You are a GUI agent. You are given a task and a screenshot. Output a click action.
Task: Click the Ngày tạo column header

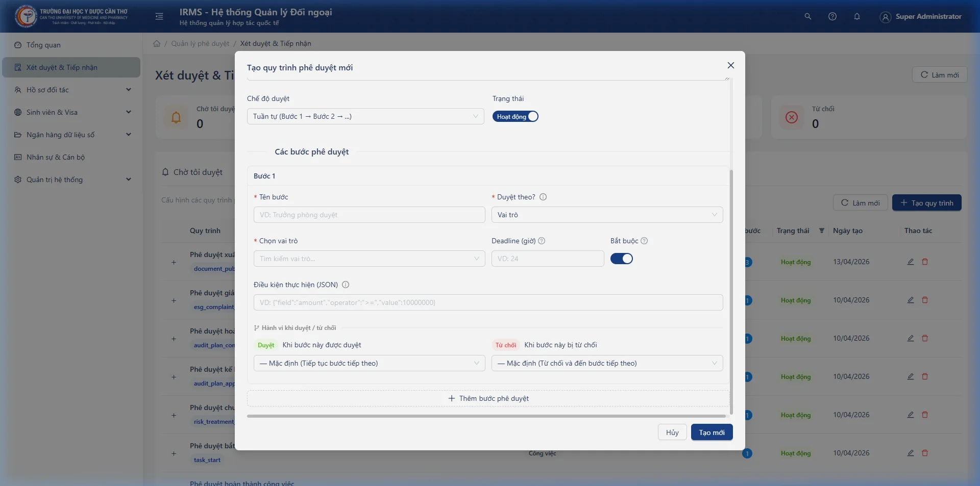(848, 231)
